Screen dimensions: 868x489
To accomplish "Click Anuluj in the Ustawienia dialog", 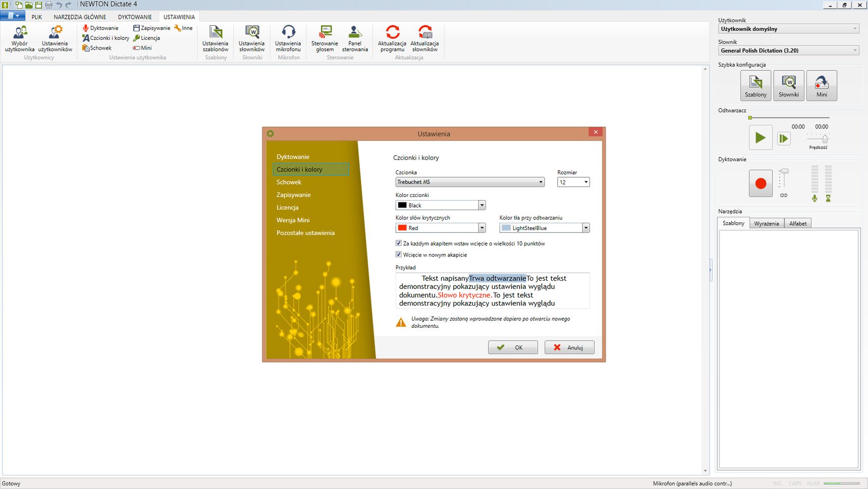I will (569, 348).
